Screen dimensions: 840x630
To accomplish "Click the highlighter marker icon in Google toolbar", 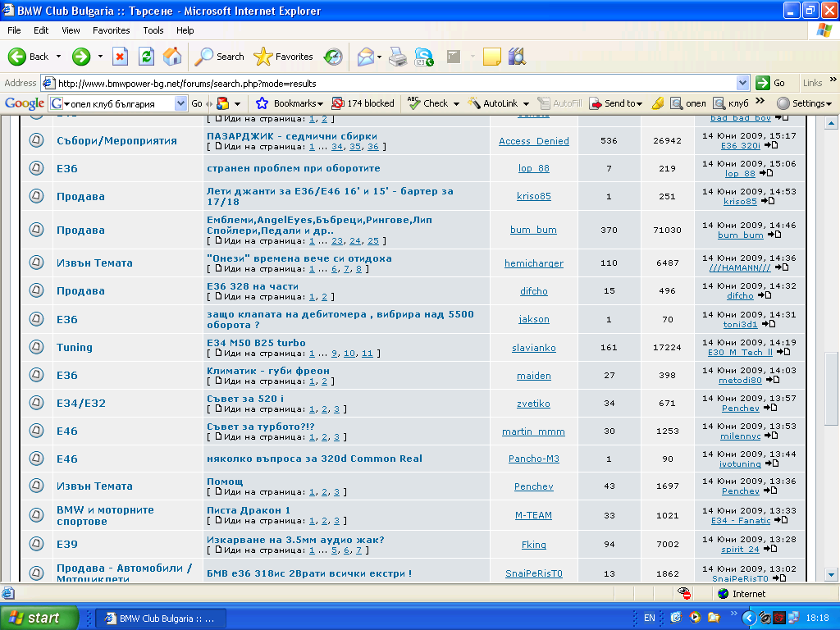I will [x=658, y=103].
